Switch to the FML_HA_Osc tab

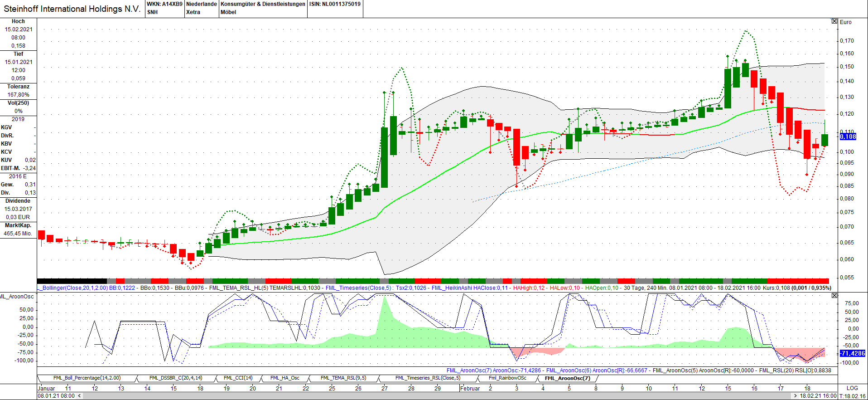point(285,378)
